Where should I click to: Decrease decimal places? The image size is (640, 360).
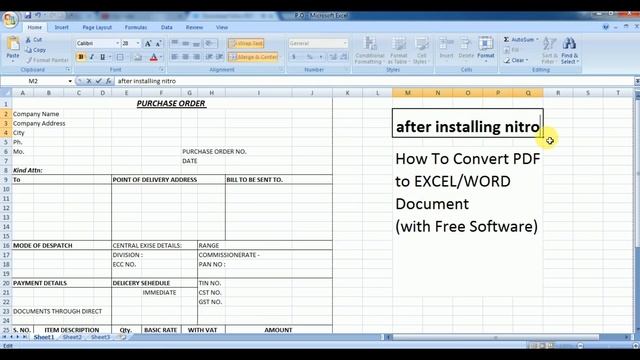[344, 57]
